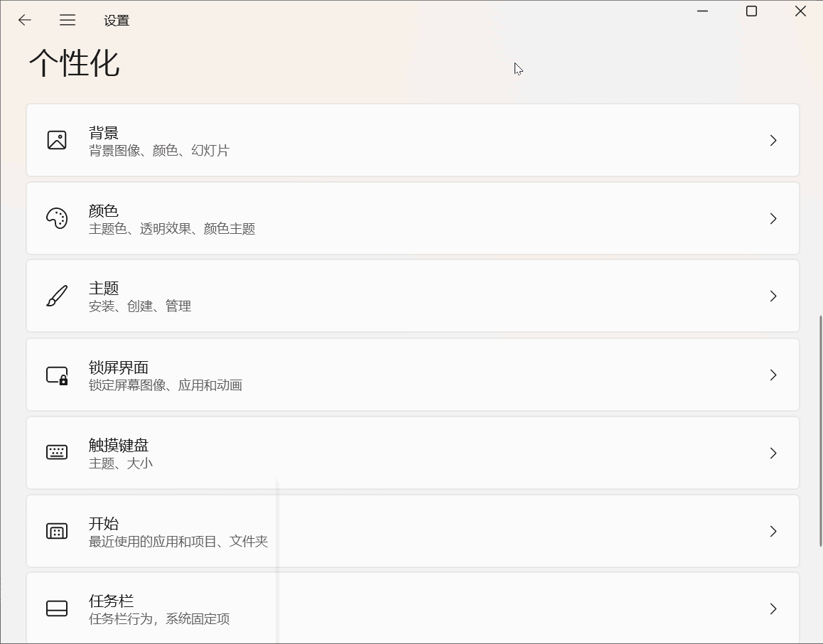Open the 开始 settings entry
The height and width of the screenshot is (644, 823).
click(x=412, y=531)
